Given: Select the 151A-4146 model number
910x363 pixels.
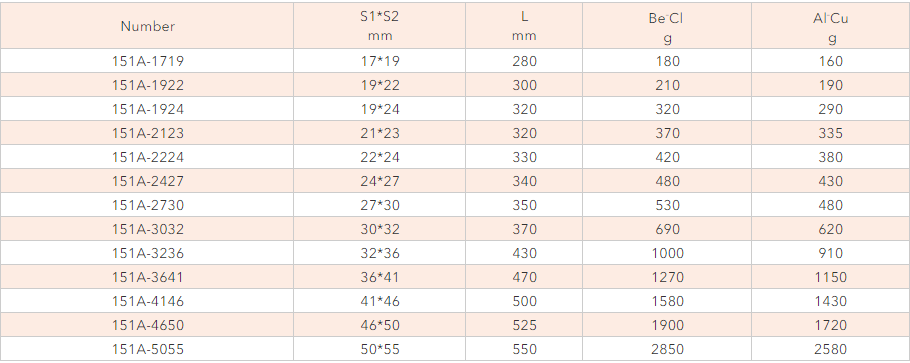Looking at the screenshot, I should (147, 301).
